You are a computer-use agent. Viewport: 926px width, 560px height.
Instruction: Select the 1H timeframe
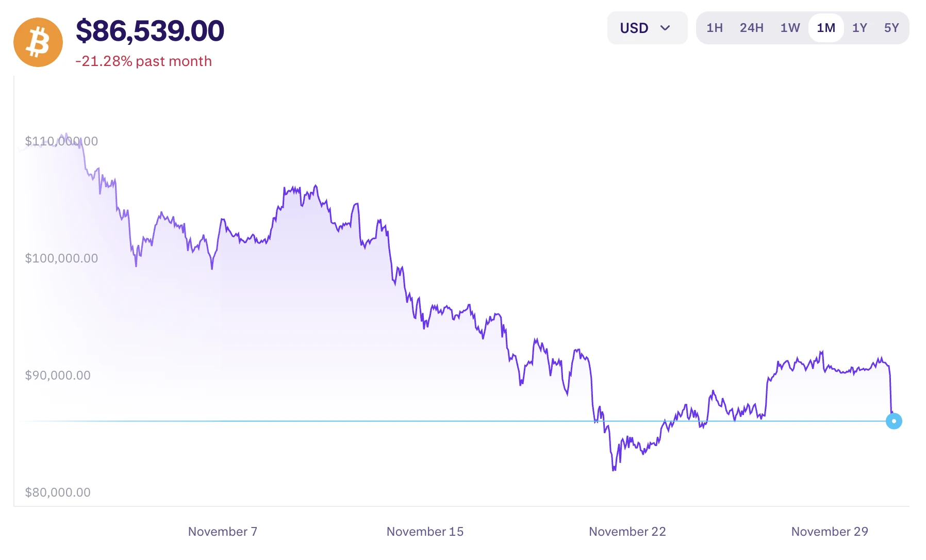coord(715,28)
